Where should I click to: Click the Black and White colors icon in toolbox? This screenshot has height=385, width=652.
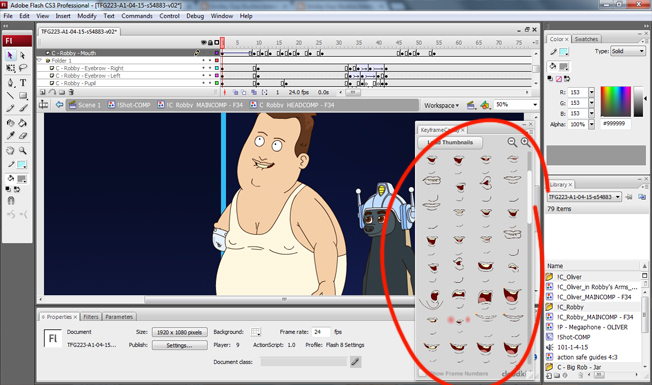8,189
